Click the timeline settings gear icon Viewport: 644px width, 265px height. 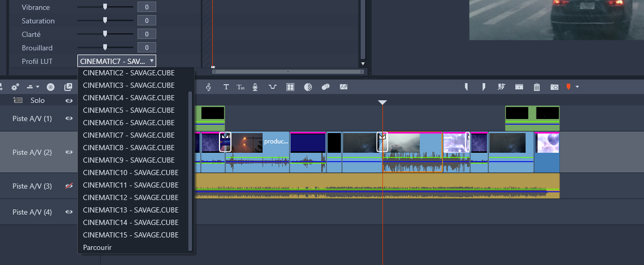15,87
